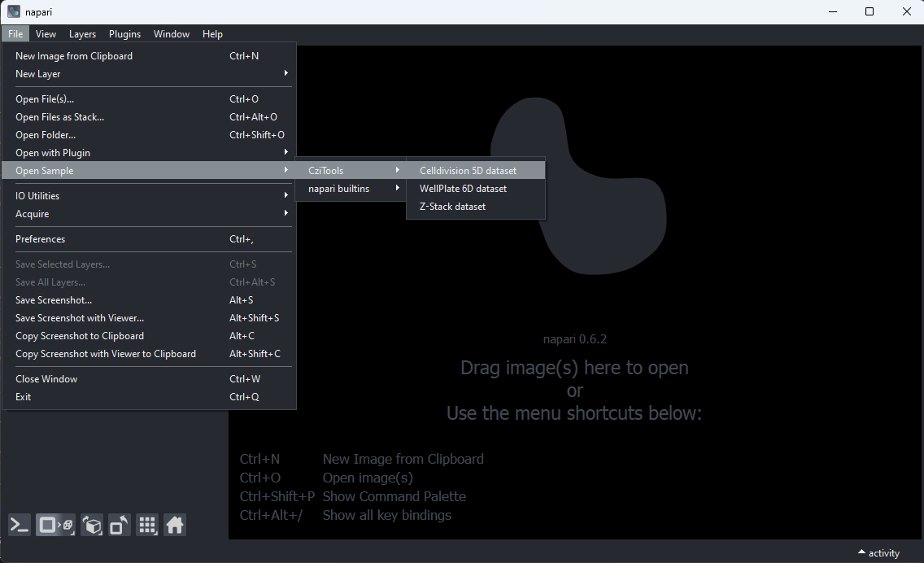This screenshot has width=924, height=563.
Task: Open the File menu
Action: coord(15,34)
